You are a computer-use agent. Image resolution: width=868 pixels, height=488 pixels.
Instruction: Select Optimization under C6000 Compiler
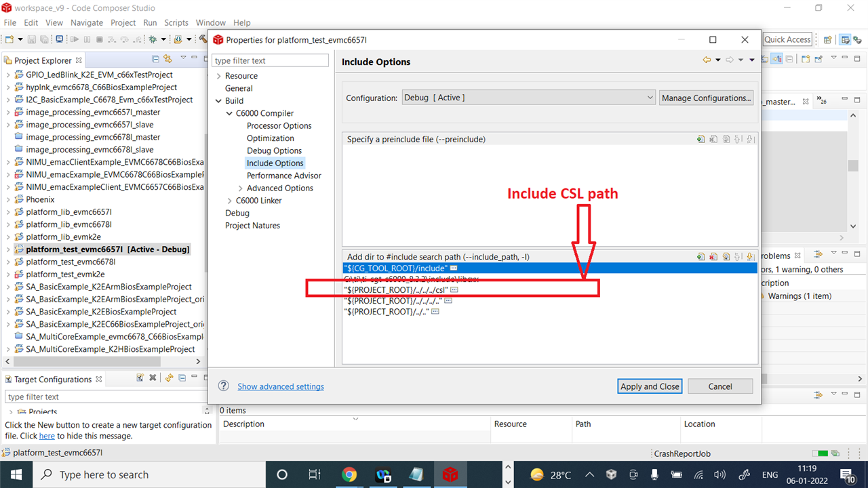(271, 138)
